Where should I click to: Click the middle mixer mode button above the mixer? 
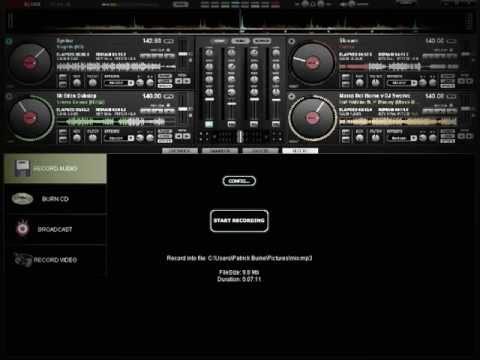pyautogui.click(x=240, y=41)
